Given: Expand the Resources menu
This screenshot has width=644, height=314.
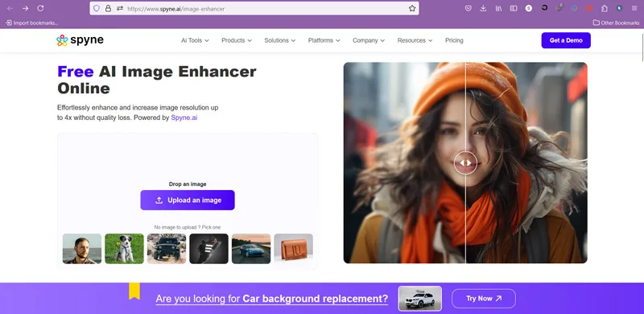Looking at the screenshot, I should pos(415,40).
